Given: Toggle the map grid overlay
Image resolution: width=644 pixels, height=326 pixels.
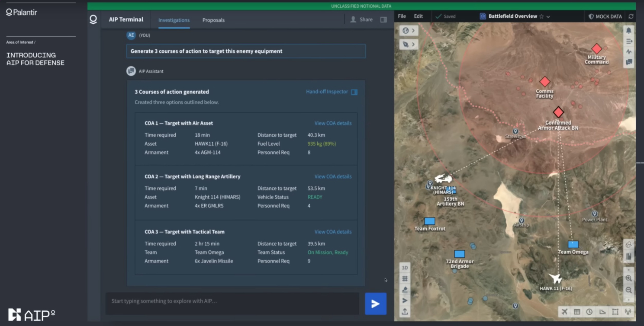Looking at the screenshot, I should point(405,279).
